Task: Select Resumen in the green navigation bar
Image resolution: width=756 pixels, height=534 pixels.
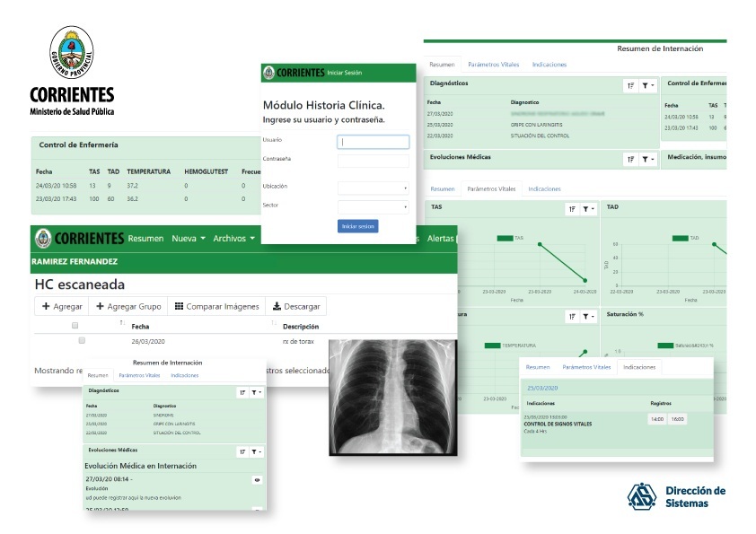Action: 145,239
